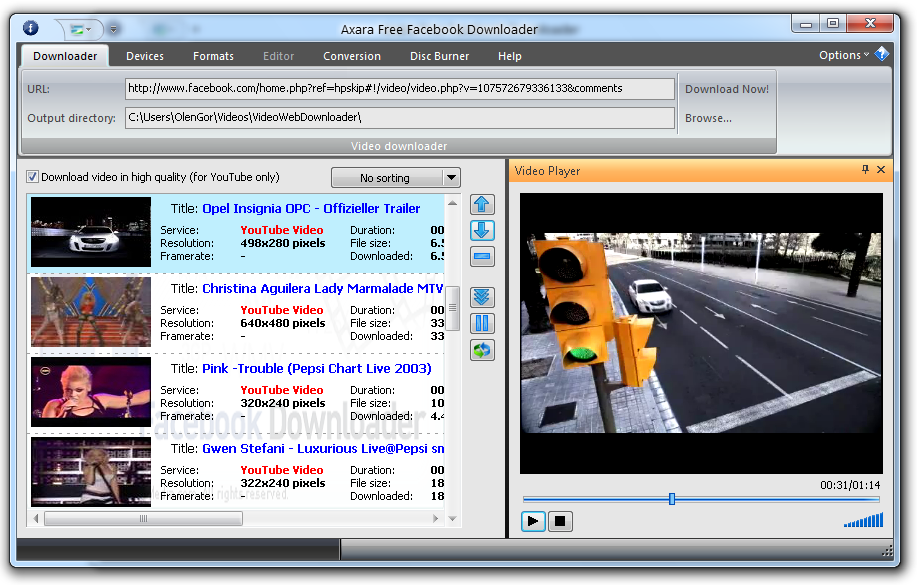This screenshot has width=917, height=585.
Task: Pin the Video Player panel
Action: click(866, 170)
